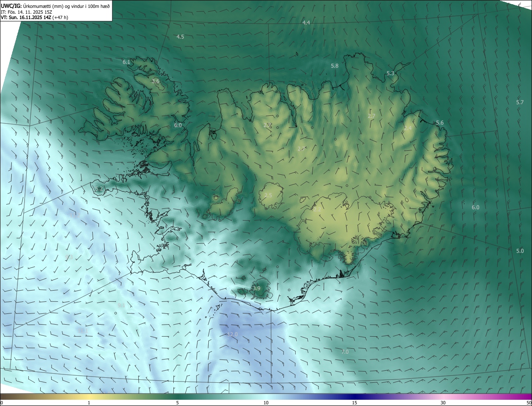Click the IT initialization time text
Screen dimensions: 532x406
tap(27, 12)
